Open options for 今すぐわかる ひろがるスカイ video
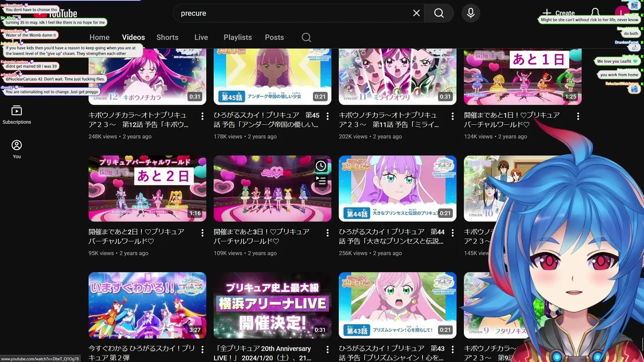Viewport: 644px width, 362px height. [202, 349]
